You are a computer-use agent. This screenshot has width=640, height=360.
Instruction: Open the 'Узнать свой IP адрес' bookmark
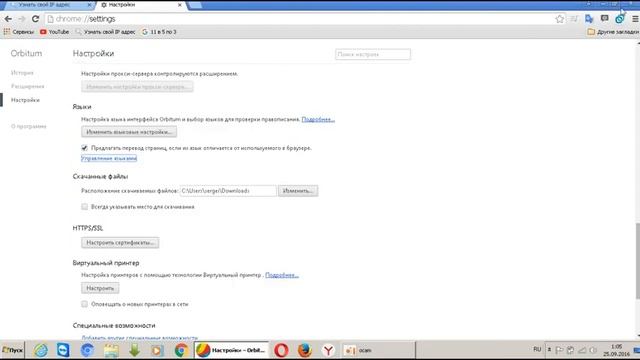pyautogui.click(x=105, y=31)
